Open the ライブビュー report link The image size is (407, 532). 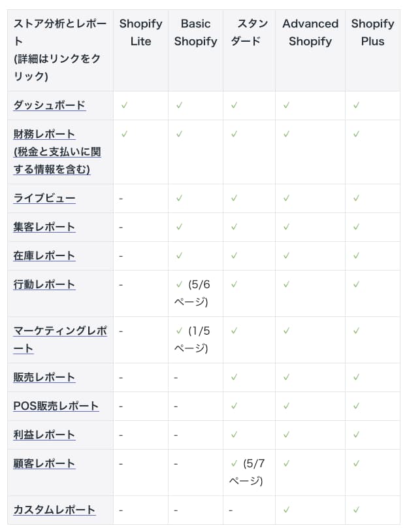click(x=44, y=198)
